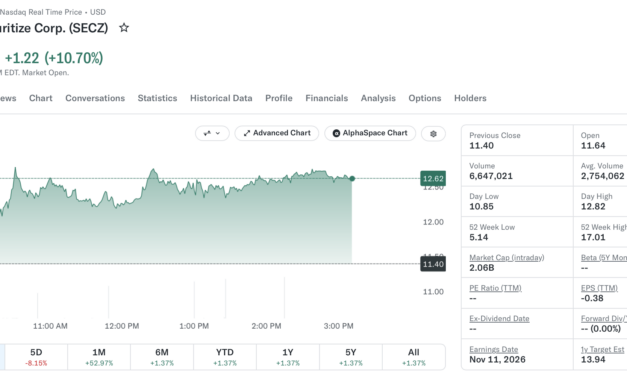Select the 1Y chart range
627x376 pixels.
point(288,357)
